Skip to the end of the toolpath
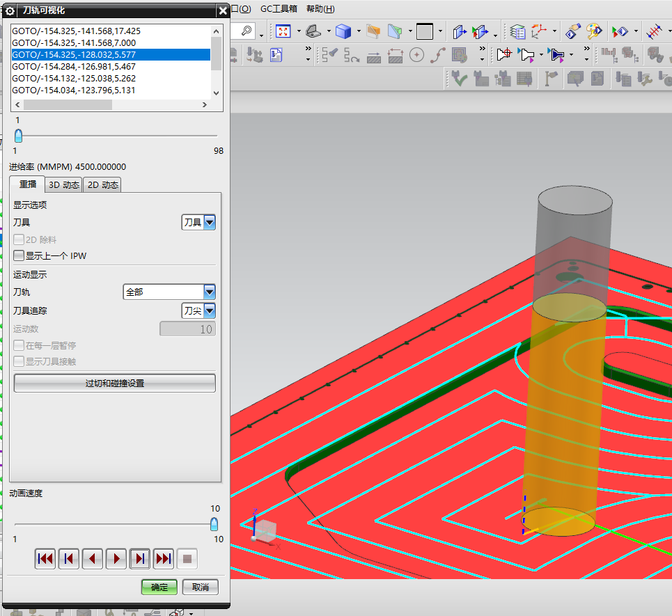The image size is (672, 616). coord(164,558)
